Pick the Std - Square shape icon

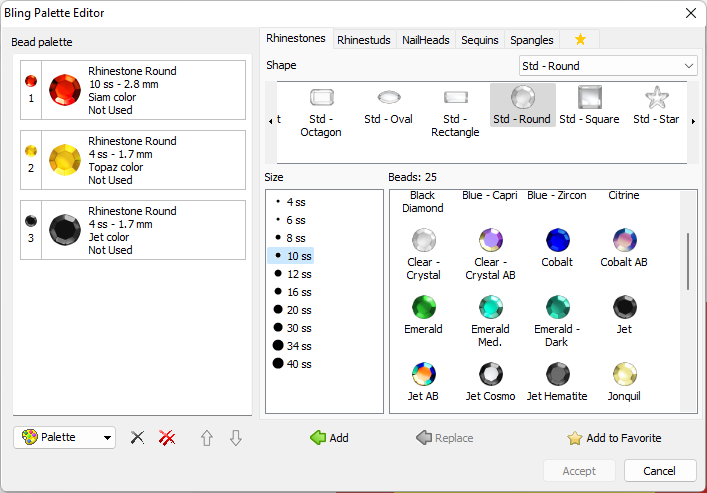click(x=589, y=98)
